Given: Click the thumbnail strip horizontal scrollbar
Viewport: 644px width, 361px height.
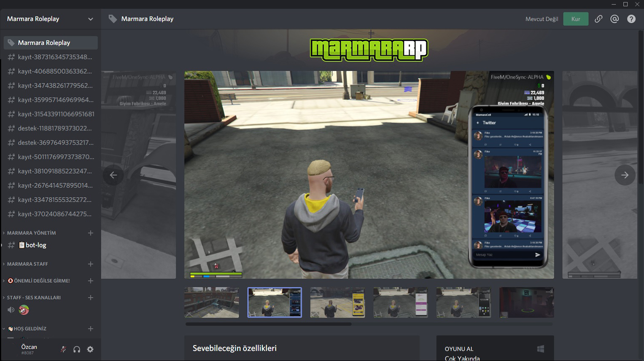Looking at the screenshot, I should click(x=268, y=324).
